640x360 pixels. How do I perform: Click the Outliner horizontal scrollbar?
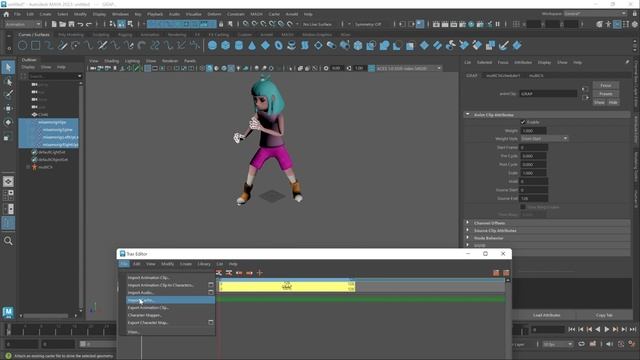click(46, 316)
